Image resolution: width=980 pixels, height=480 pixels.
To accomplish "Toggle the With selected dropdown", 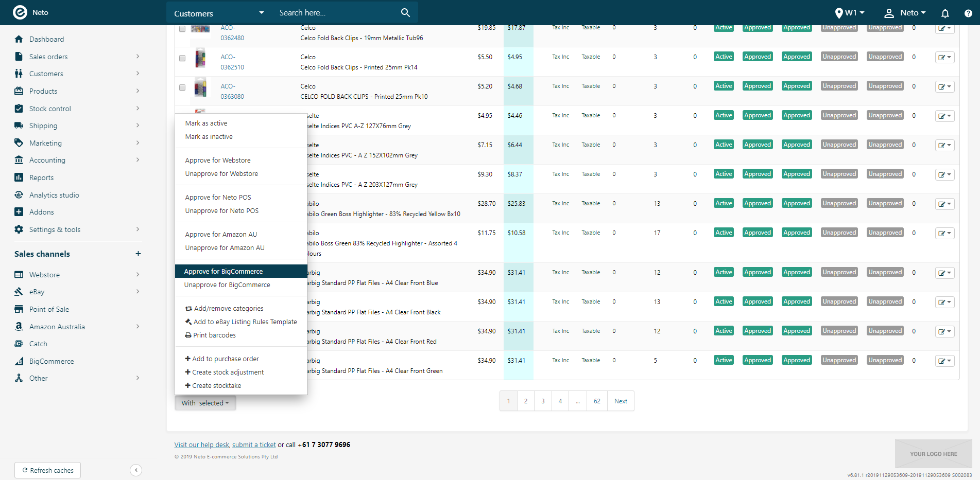I will point(205,403).
